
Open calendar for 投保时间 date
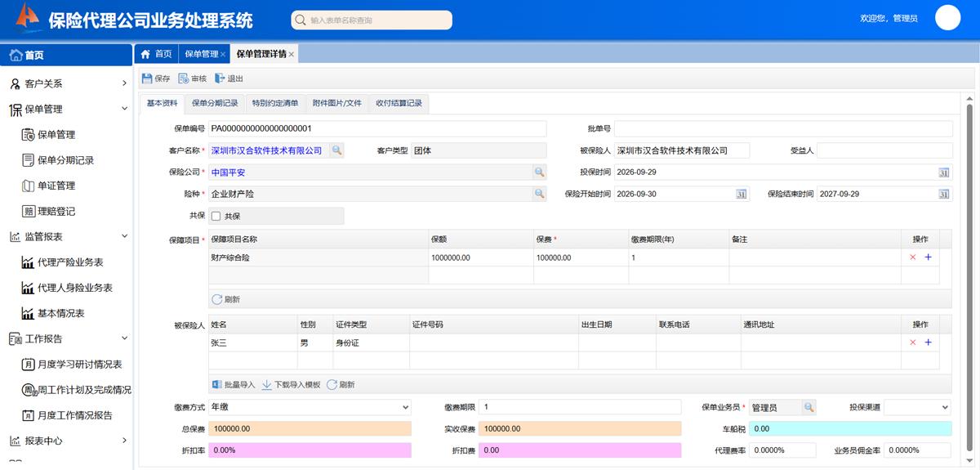944,172
